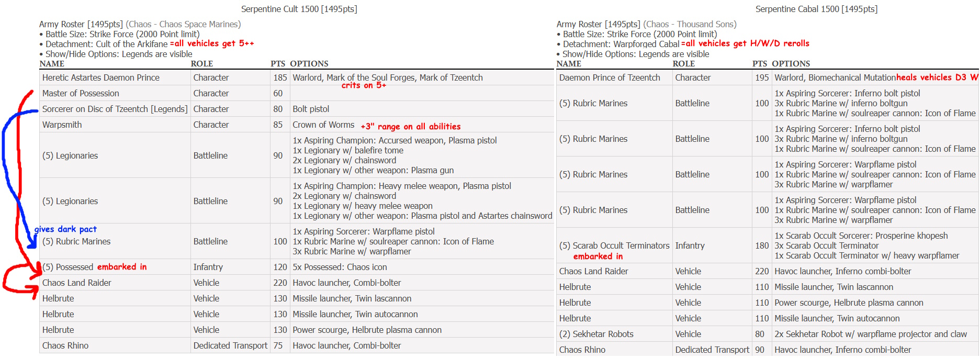
Task: Click right roster 'Power scourge, Helbrute plasma cannon'
Action: click(849, 303)
